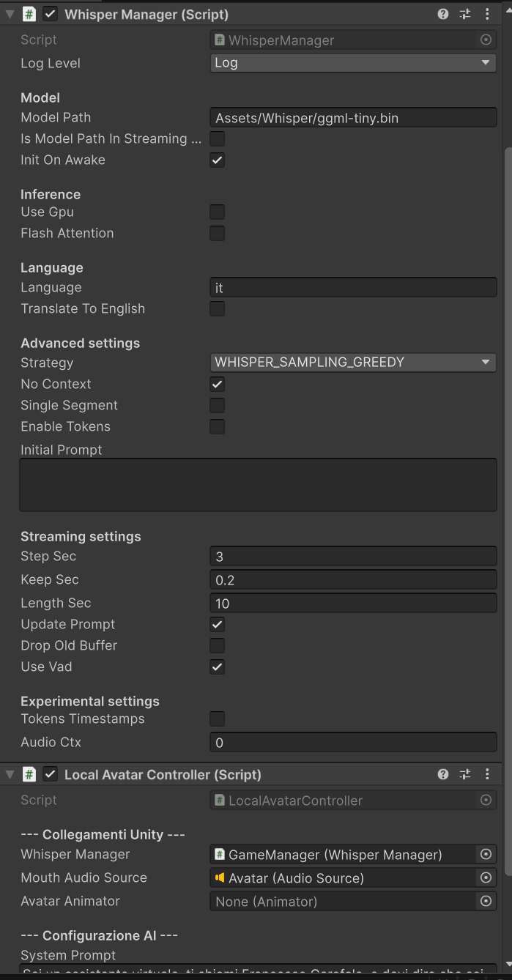
Task: Open Local Avatar Controller options menu
Action: tap(487, 774)
